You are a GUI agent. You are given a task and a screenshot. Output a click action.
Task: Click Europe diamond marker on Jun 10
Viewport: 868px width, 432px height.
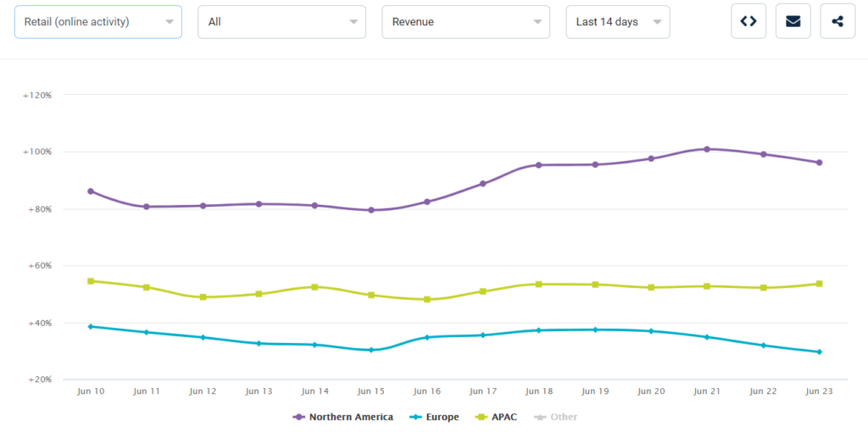pos(91,326)
